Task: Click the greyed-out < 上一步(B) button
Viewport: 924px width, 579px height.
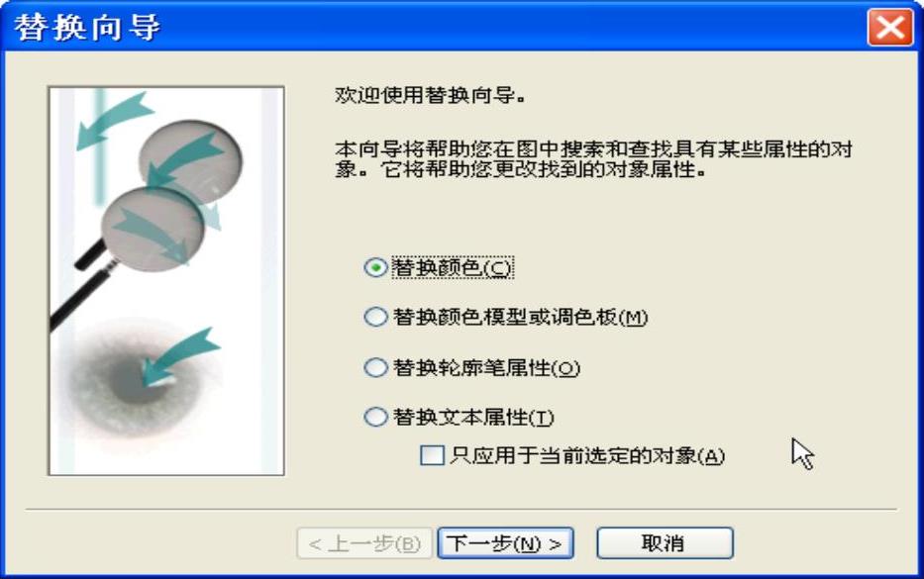Action: pos(364,543)
